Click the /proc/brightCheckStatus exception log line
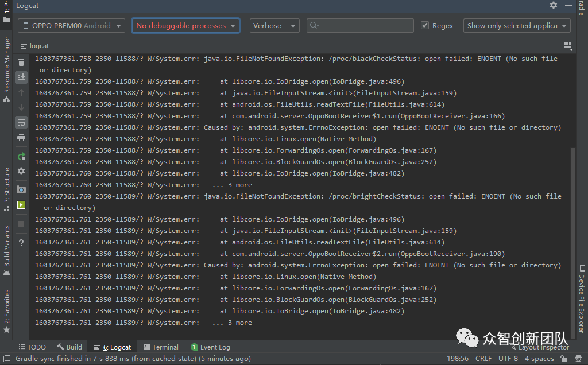This screenshot has height=365, width=588. click(298, 201)
